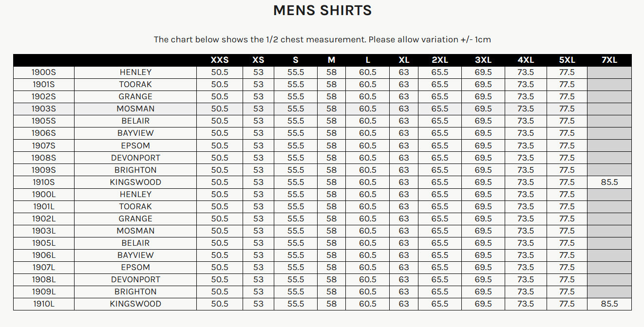This screenshot has width=644, height=327.
Task: Click the 7XL column header
Action: tap(609, 60)
